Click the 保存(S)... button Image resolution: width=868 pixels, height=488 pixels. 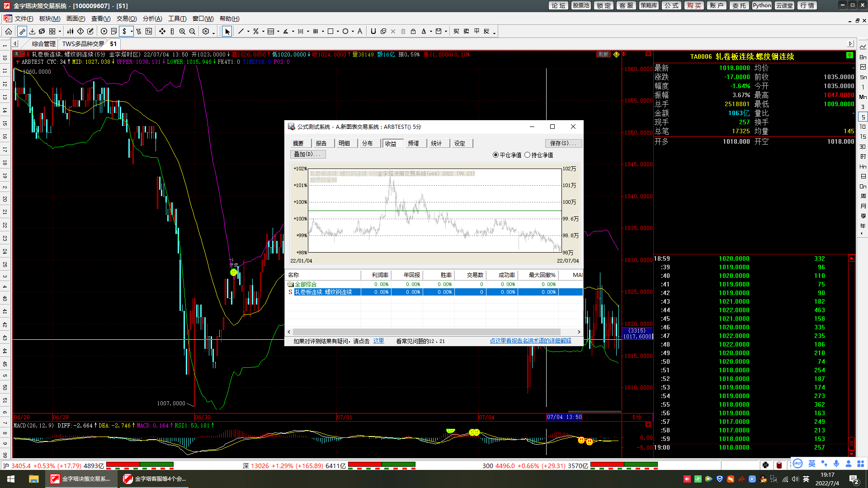(x=563, y=143)
